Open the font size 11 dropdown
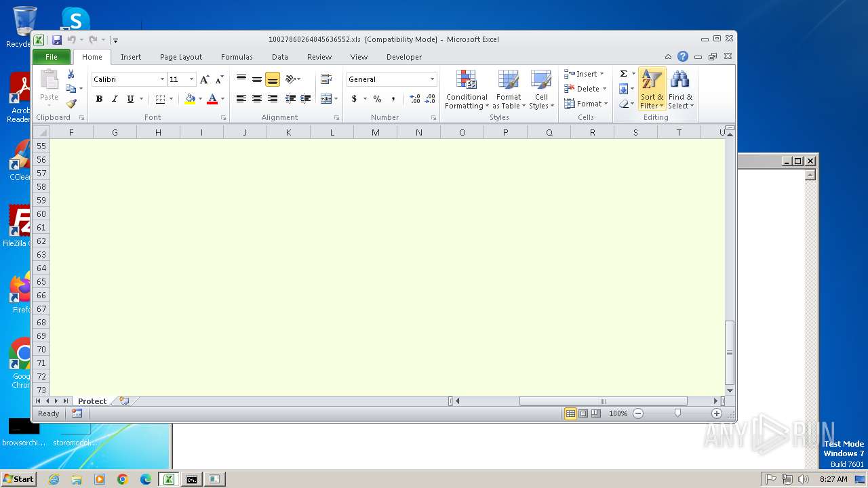The image size is (868, 488). [191, 79]
